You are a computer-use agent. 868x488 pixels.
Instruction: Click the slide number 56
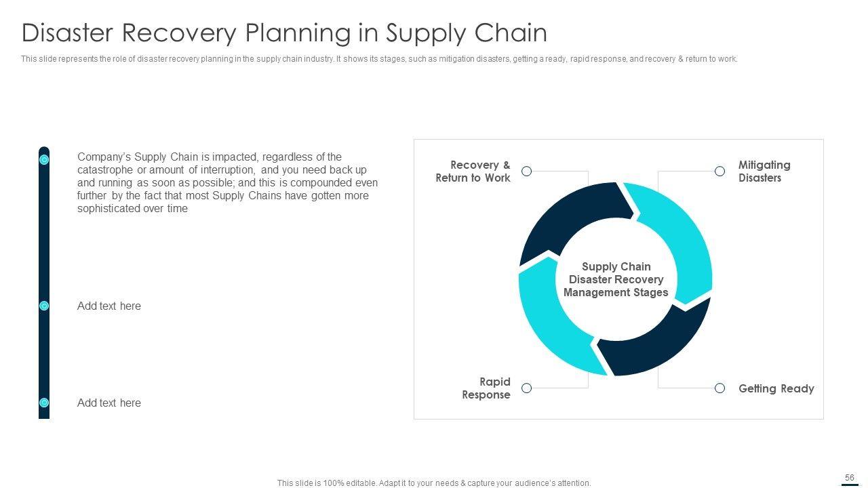(x=850, y=478)
